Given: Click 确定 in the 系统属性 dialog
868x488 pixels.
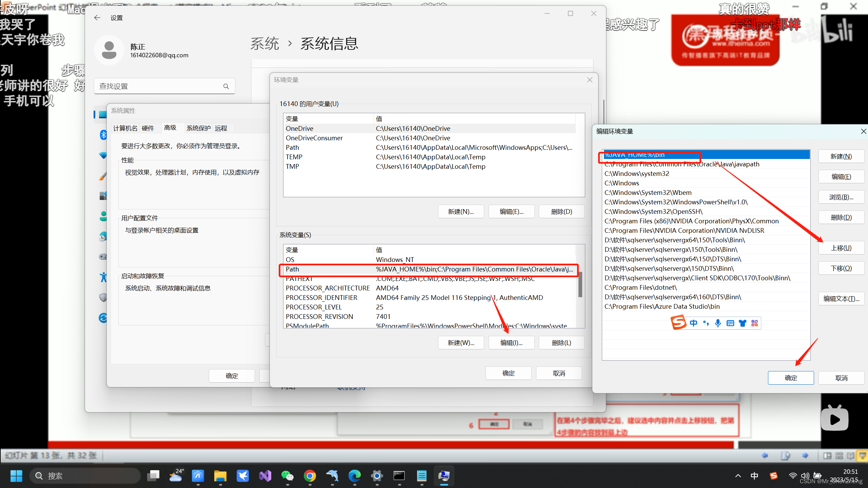Looking at the screenshot, I should 232,376.
